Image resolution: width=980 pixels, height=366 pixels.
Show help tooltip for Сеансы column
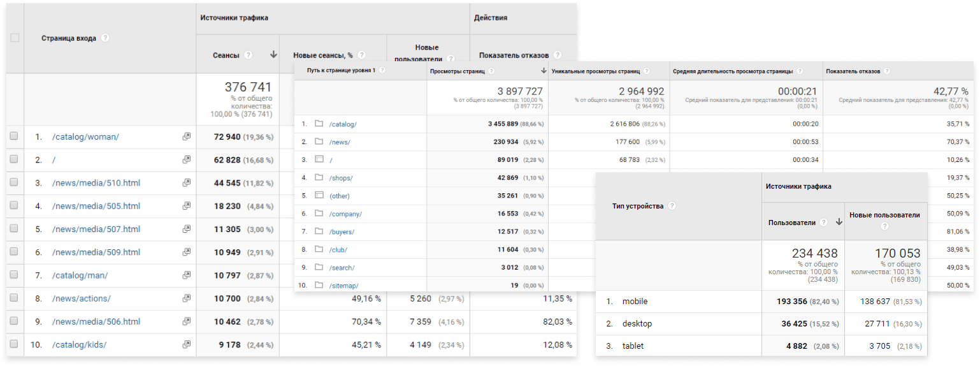[x=249, y=55]
